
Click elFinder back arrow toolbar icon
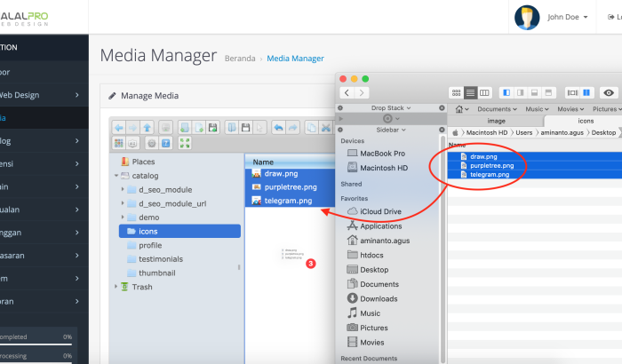pos(118,128)
